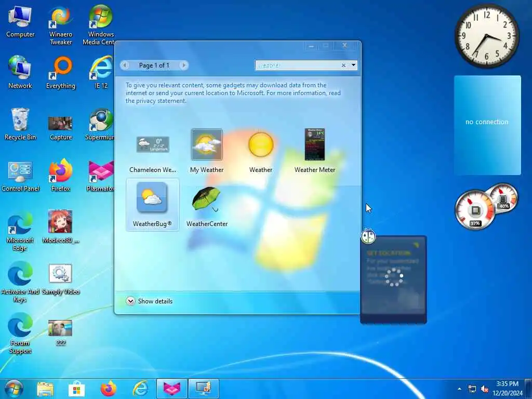Image resolution: width=532 pixels, height=399 pixels.
Task: Open IE 12 desktop shortcut
Action: click(x=101, y=72)
